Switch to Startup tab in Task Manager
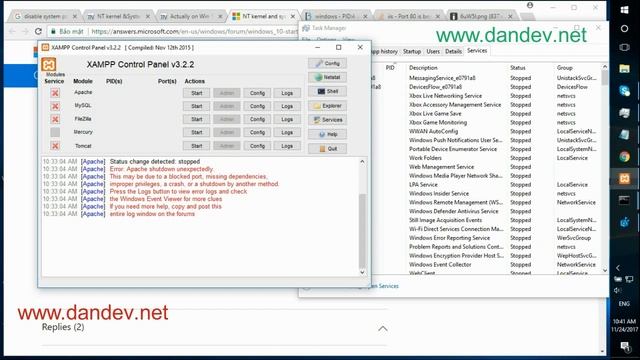 point(412,51)
